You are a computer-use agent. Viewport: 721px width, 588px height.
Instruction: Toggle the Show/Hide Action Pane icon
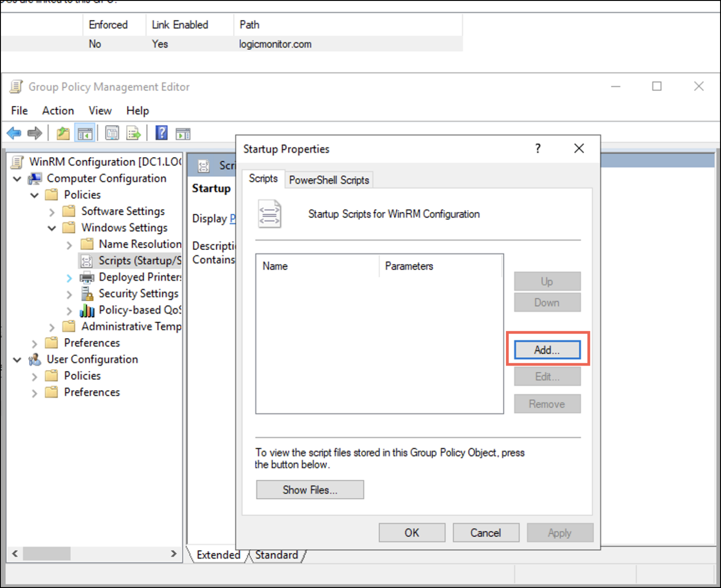click(183, 133)
